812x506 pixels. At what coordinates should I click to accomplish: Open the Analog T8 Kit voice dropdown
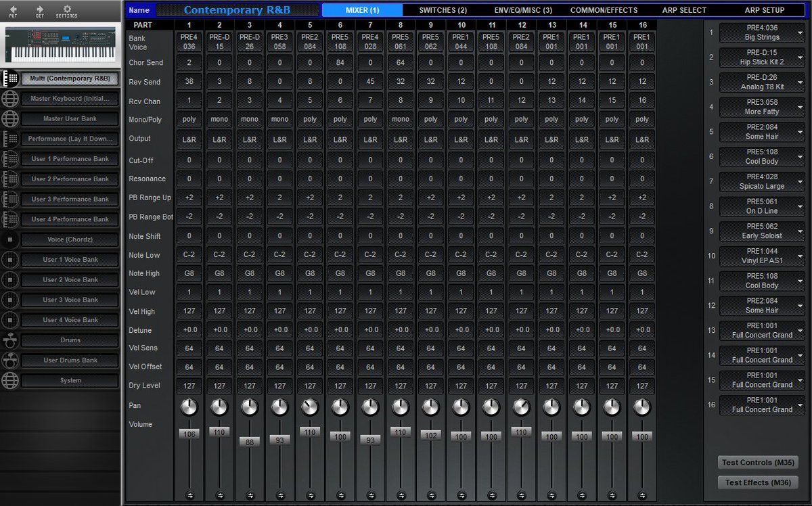click(x=762, y=82)
